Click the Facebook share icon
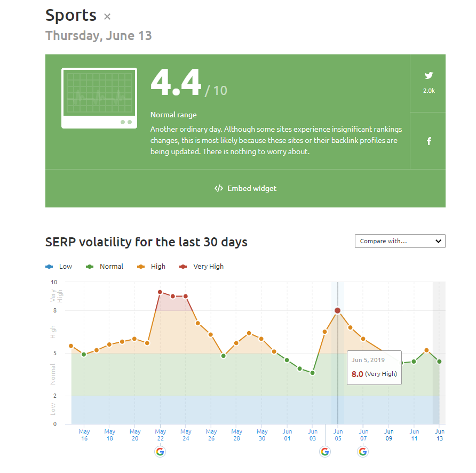 429,141
